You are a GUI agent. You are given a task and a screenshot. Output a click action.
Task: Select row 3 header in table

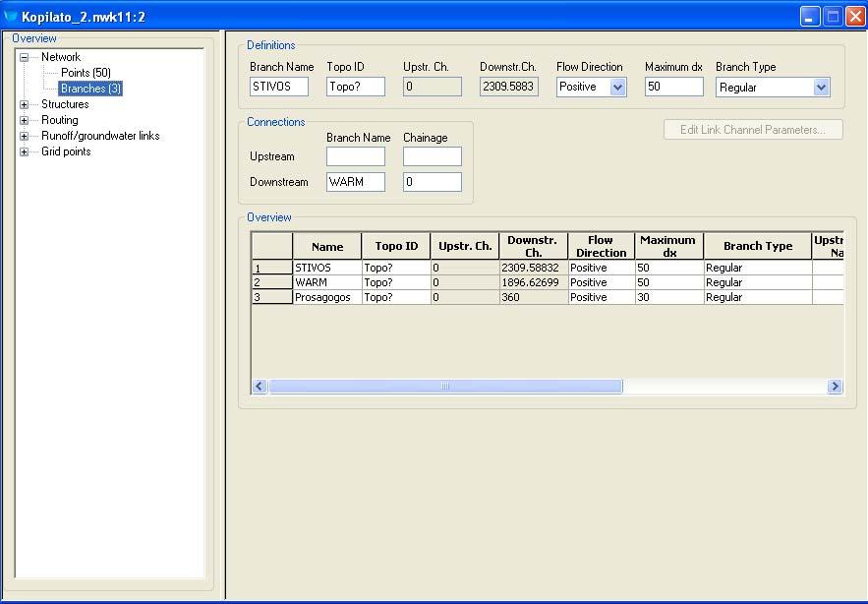coord(272,297)
